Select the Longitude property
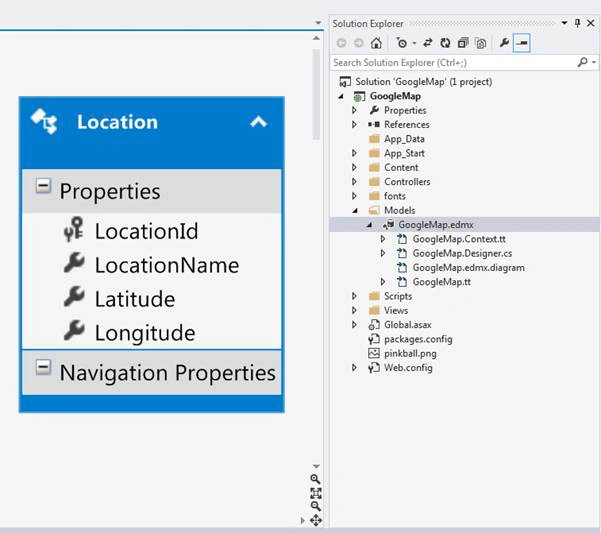601x533 pixels. [x=145, y=333]
